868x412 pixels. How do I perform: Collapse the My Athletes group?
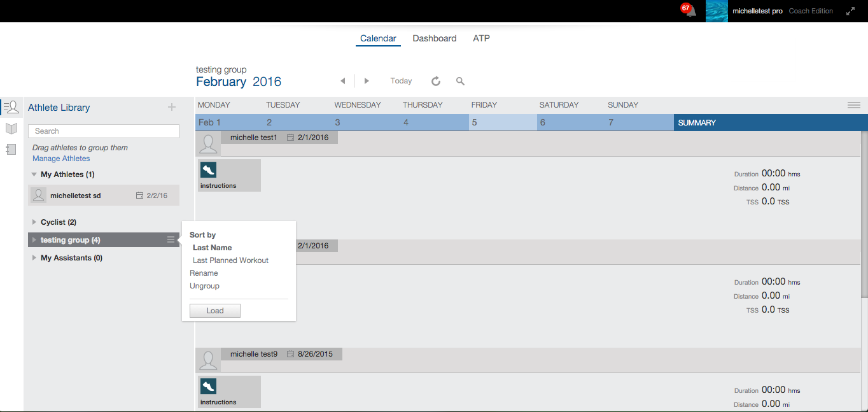point(34,174)
